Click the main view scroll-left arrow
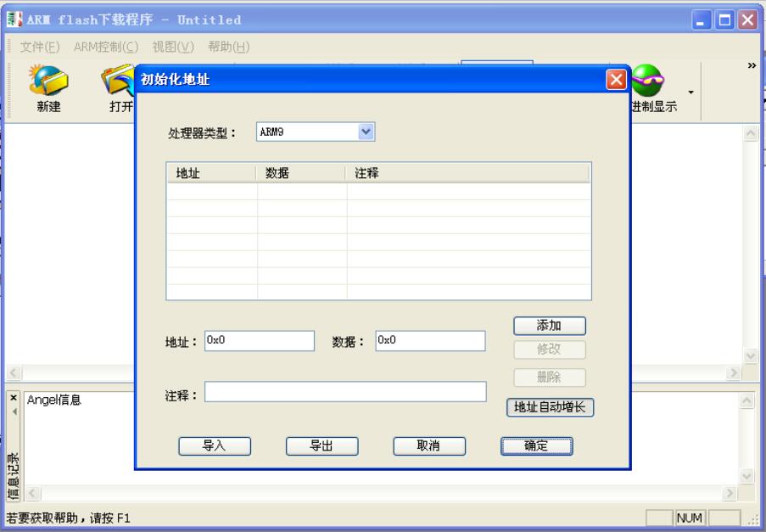766x532 pixels. 14,373
